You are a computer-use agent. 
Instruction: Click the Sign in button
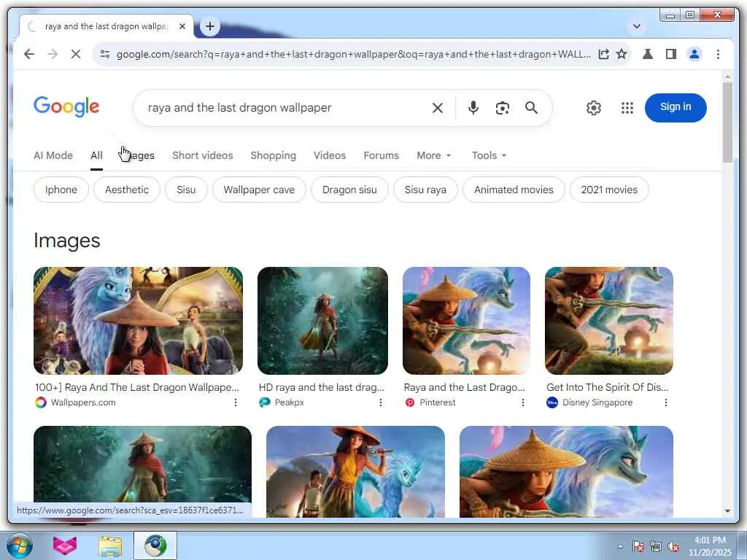[x=676, y=107]
